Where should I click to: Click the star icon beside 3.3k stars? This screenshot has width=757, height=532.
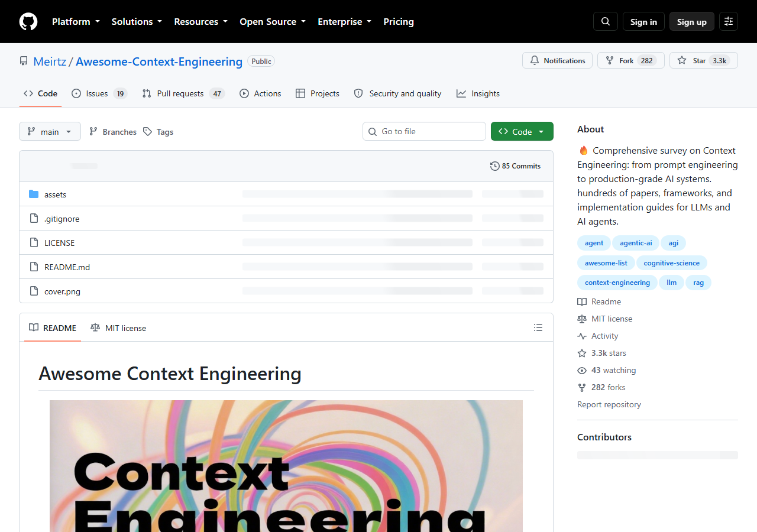pos(582,353)
